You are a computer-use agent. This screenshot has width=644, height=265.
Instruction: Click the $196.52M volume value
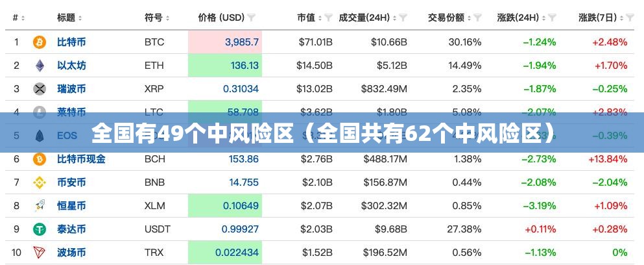pyautogui.click(x=385, y=252)
